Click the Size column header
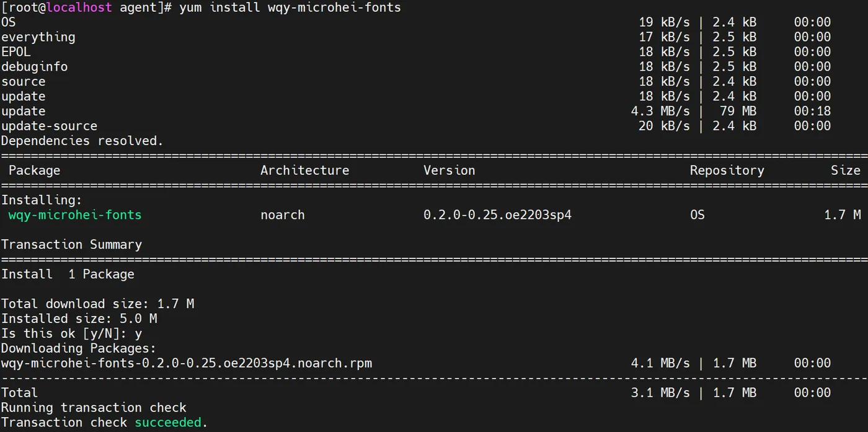Image resolution: width=868 pixels, height=432 pixels. tap(846, 170)
